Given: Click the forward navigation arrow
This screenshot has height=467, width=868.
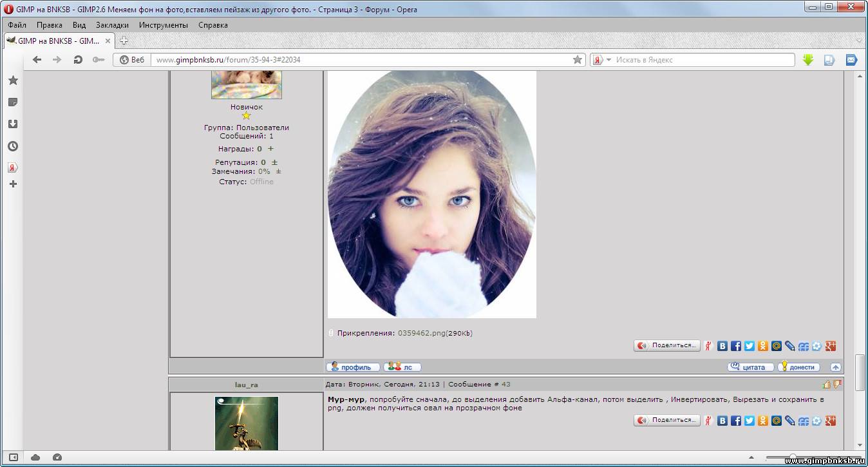Looking at the screenshot, I should pos(57,60).
